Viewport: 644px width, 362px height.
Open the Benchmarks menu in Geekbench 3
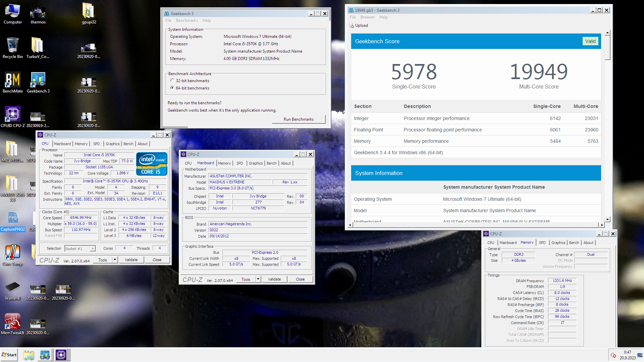187,20
